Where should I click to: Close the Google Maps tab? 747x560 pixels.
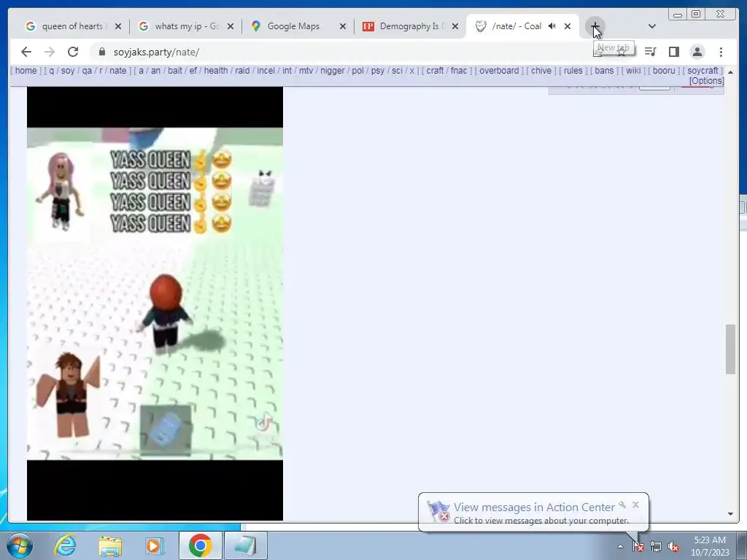click(343, 26)
